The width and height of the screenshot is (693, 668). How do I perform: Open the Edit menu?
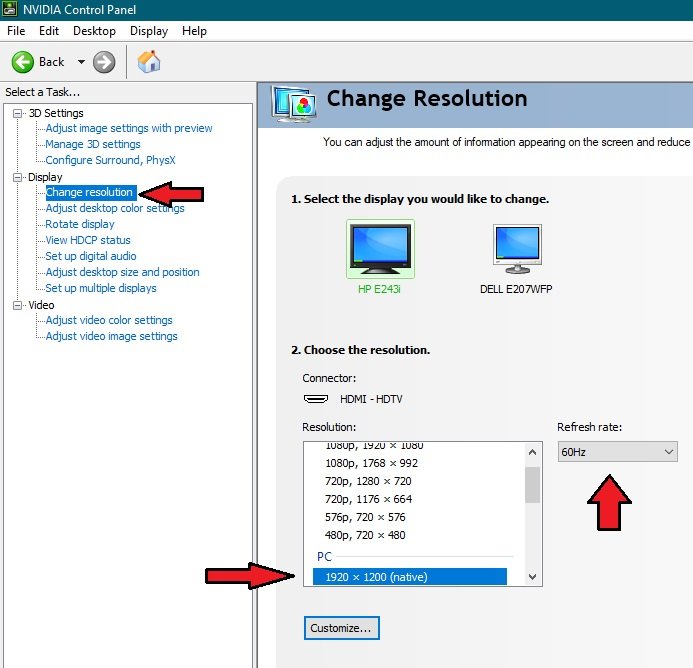click(x=49, y=31)
